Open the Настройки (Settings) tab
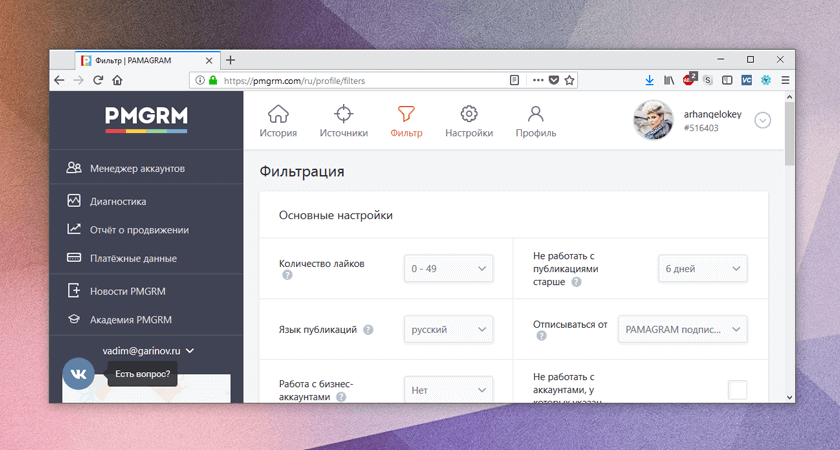This screenshot has height=450, width=840. pos(469,122)
